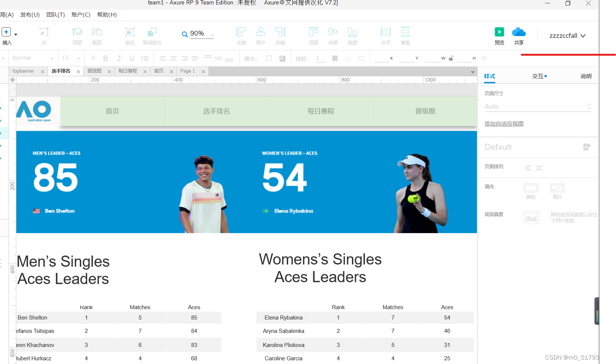Toggle Italic formatting

pyautogui.click(x=119, y=58)
